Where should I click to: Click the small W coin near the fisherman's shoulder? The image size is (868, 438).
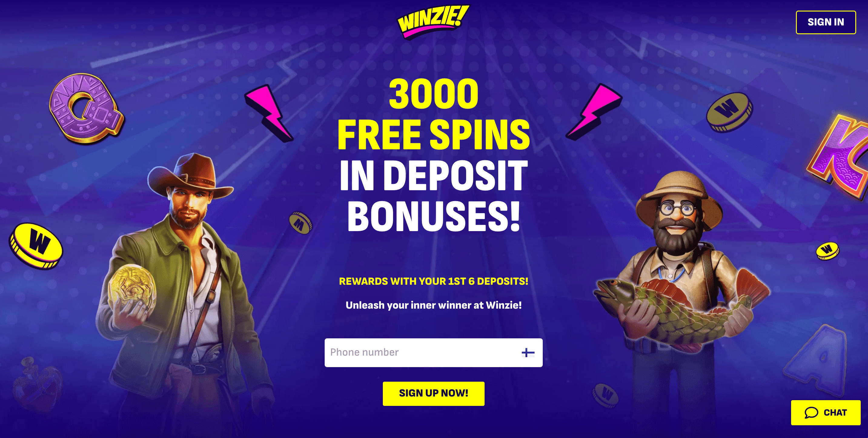827,251
